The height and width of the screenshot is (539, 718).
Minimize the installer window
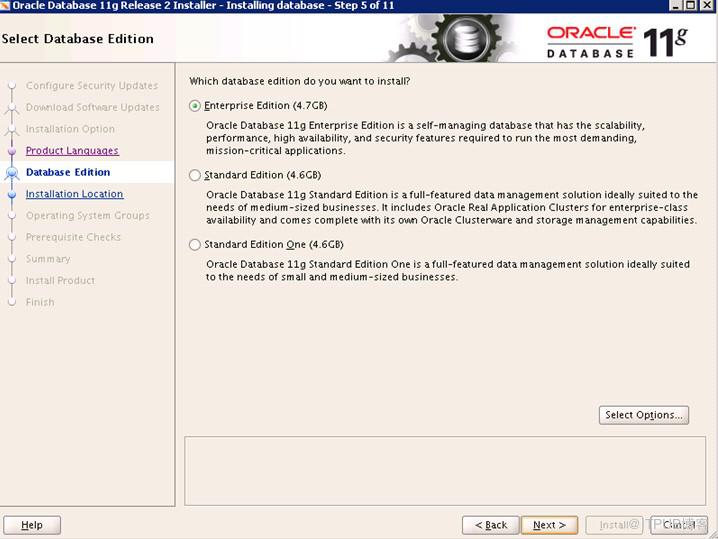point(676,5)
